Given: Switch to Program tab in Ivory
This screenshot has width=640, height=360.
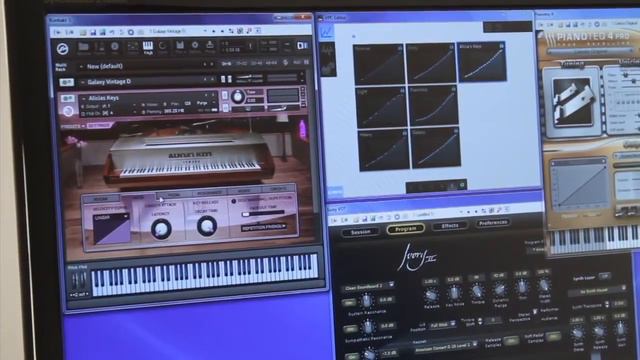Looking at the screenshot, I should [x=405, y=229].
